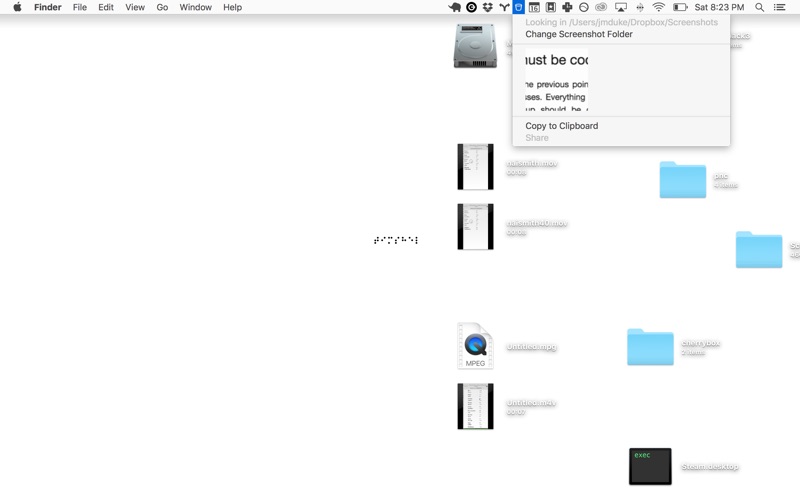800x500 pixels.
Task: Click the highlighted screenshot app menu icon
Action: 518,7
